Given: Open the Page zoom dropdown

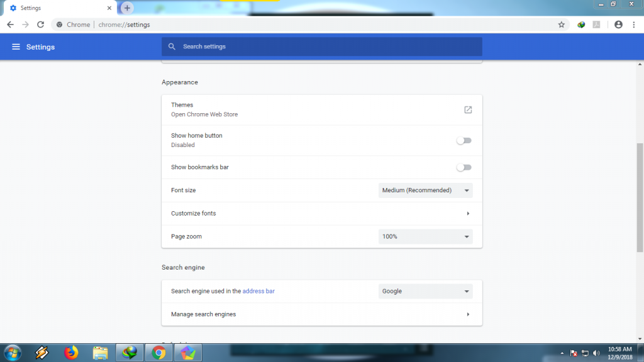Looking at the screenshot, I should [x=425, y=237].
